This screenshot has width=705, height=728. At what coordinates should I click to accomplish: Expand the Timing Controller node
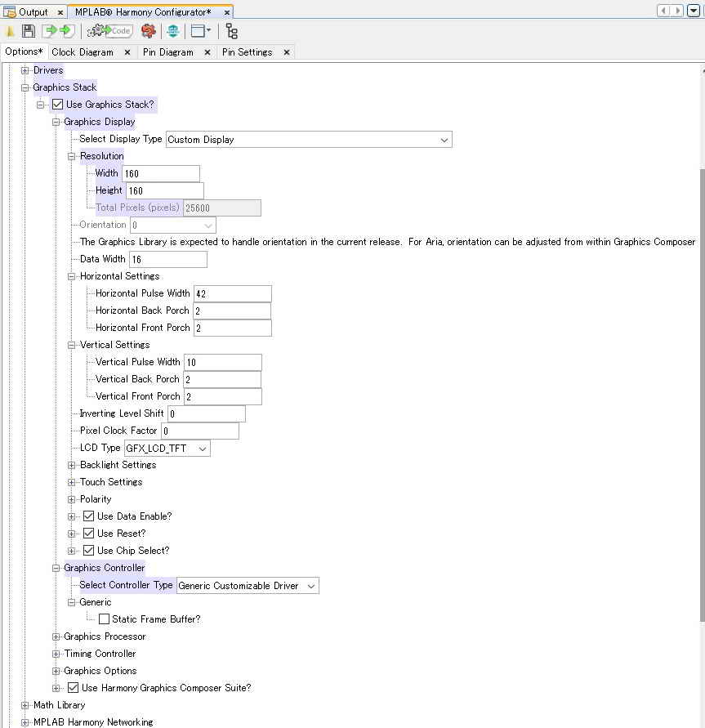(56, 654)
